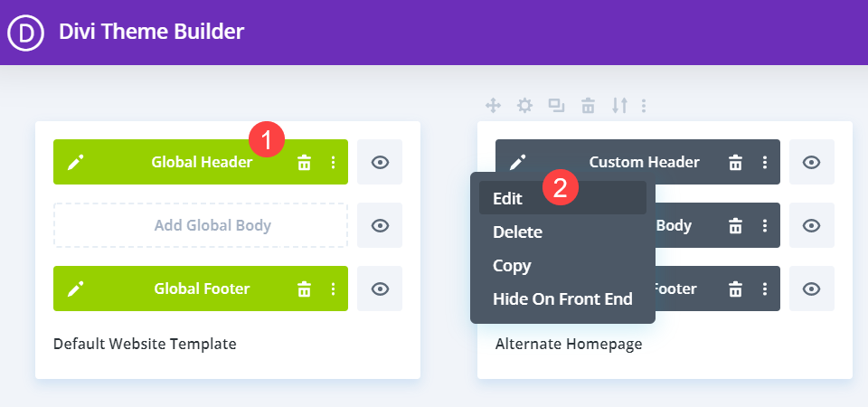Viewport: 868px width, 407px height.
Task: Toggle Global Header visibility eye
Action: [x=380, y=162]
